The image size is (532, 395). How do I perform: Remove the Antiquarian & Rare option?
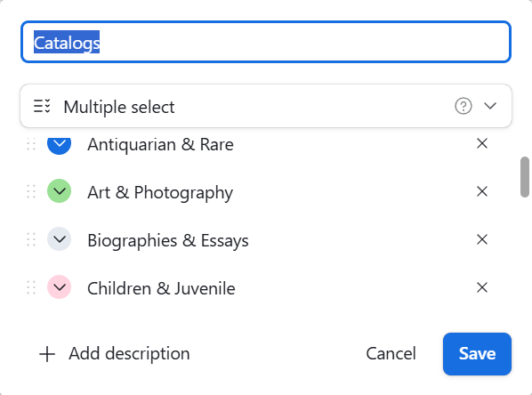[482, 143]
